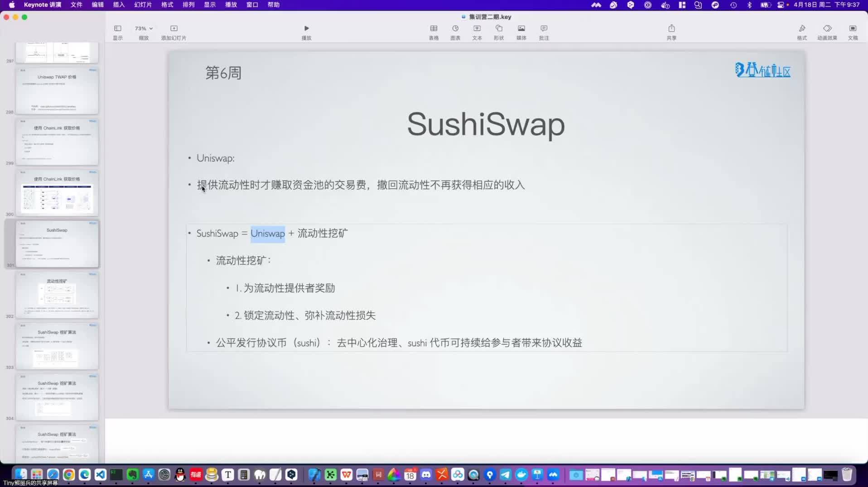Open WPS Office from the Dock
868x487 pixels.
point(347,474)
